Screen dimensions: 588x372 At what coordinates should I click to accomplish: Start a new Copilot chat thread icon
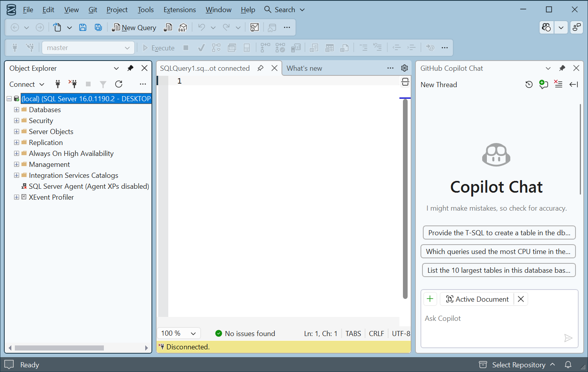pos(543,84)
